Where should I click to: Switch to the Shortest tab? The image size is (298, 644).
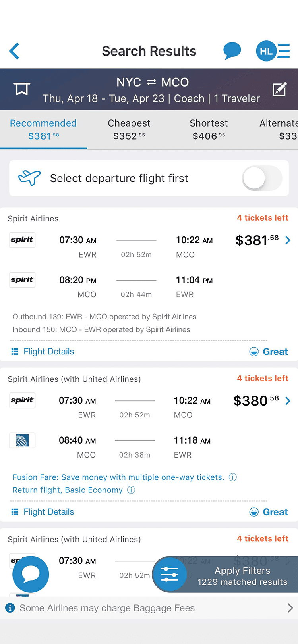pos(209,129)
